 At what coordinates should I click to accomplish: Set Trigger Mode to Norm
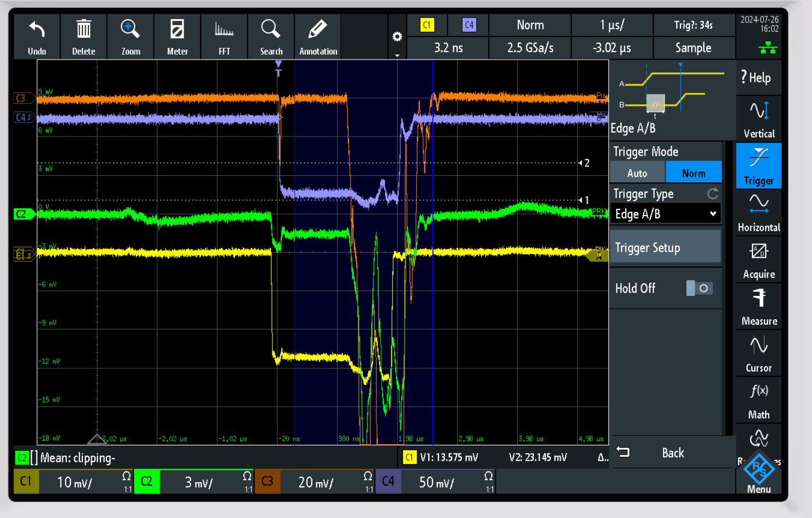[694, 173]
